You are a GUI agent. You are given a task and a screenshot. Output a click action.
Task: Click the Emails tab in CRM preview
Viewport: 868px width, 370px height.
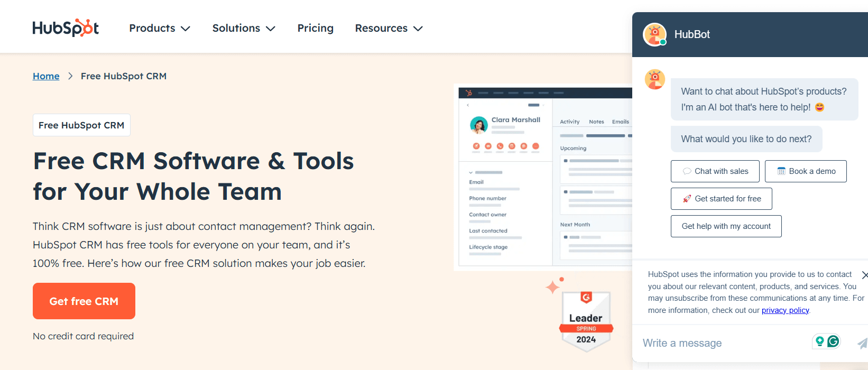click(621, 122)
